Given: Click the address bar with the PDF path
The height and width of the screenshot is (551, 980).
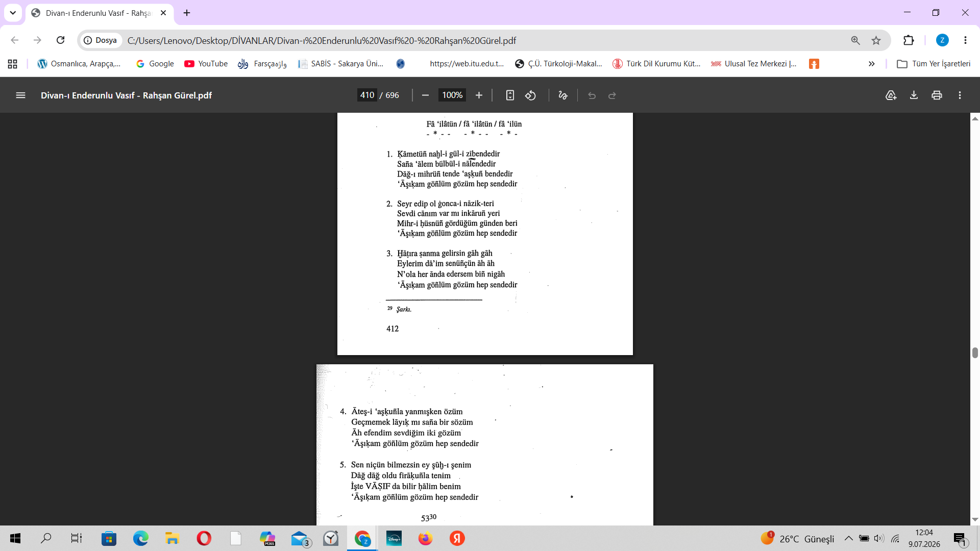Looking at the screenshot, I should click(x=484, y=40).
